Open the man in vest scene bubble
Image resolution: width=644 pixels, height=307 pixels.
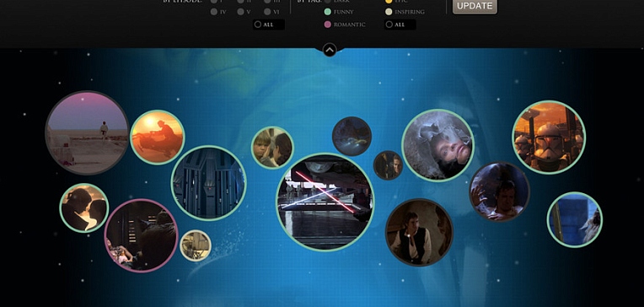click(x=419, y=233)
